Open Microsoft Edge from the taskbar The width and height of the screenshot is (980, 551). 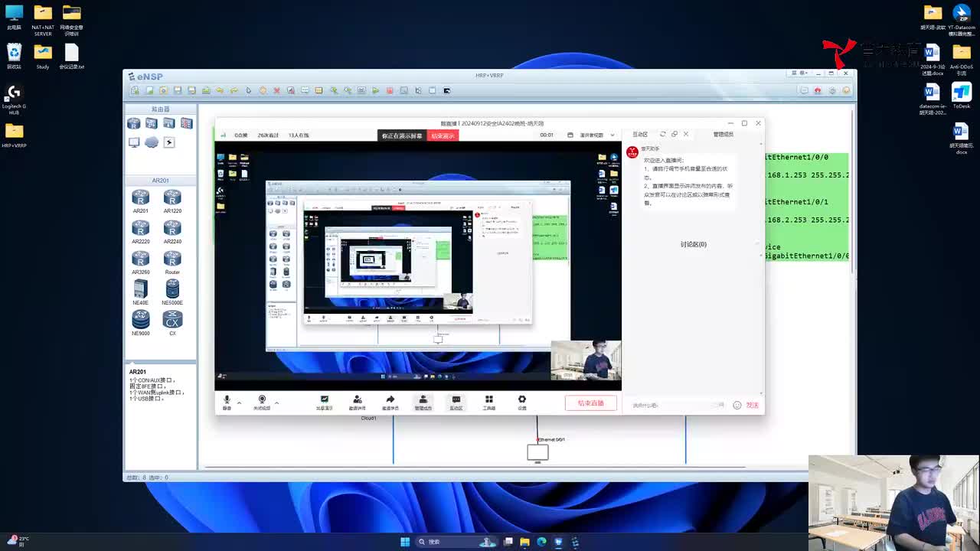tap(541, 542)
